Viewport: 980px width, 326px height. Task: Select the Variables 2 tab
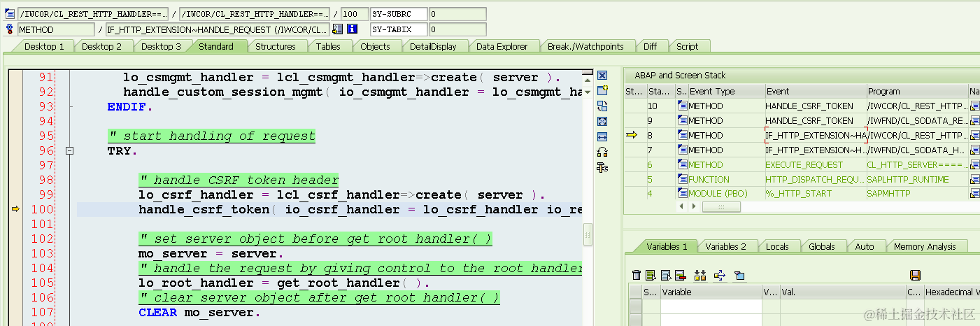725,246
